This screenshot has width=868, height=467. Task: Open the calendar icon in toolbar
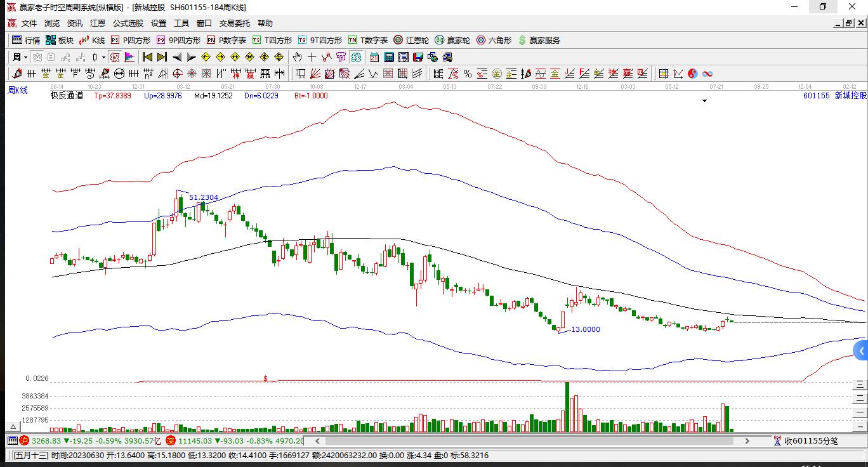click(374, 57)
